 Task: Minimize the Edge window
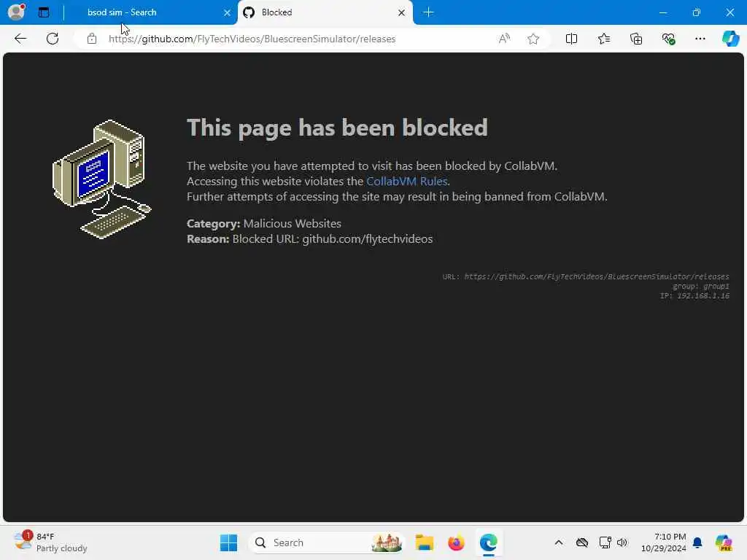coord(662,12)
